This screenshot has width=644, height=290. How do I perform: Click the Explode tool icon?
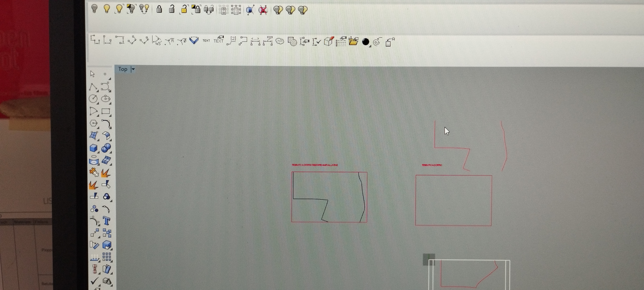point(106,173)
